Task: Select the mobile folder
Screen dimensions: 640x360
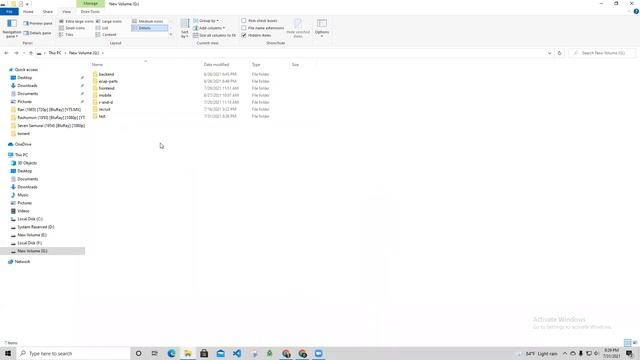Action: click(x=105, y=95)
